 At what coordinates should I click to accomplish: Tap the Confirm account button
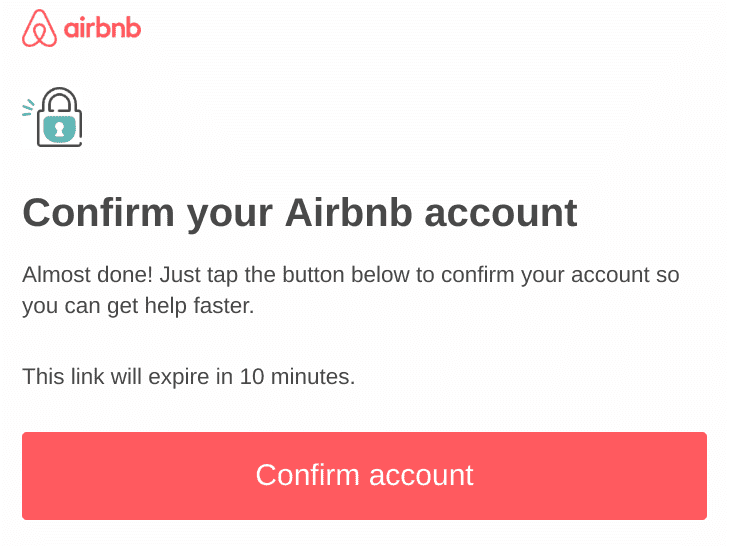tap(364, 476)
